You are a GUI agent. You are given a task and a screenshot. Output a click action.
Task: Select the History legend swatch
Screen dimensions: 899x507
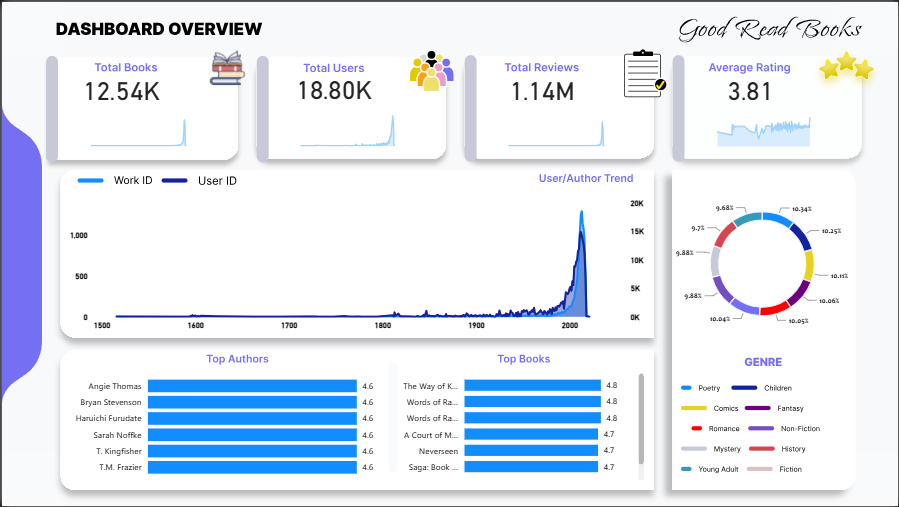pyautogui.click(x=761, y=449)
